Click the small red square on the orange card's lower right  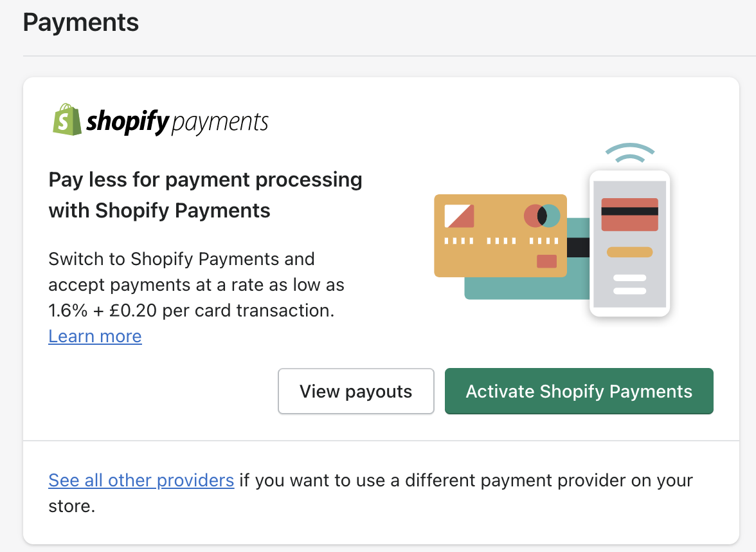tap(546, 261)
